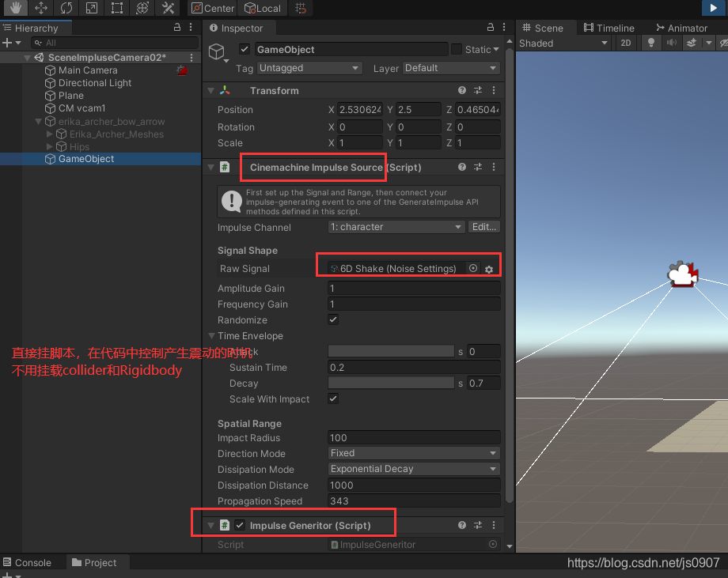Collapse the erika_archer_bow_arrow tree item

click(39, 122)
